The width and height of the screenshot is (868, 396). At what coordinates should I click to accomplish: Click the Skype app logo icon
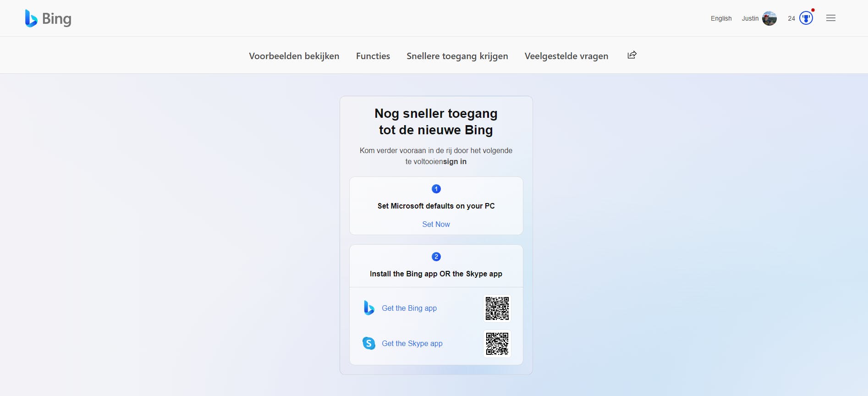coord(369,343)
